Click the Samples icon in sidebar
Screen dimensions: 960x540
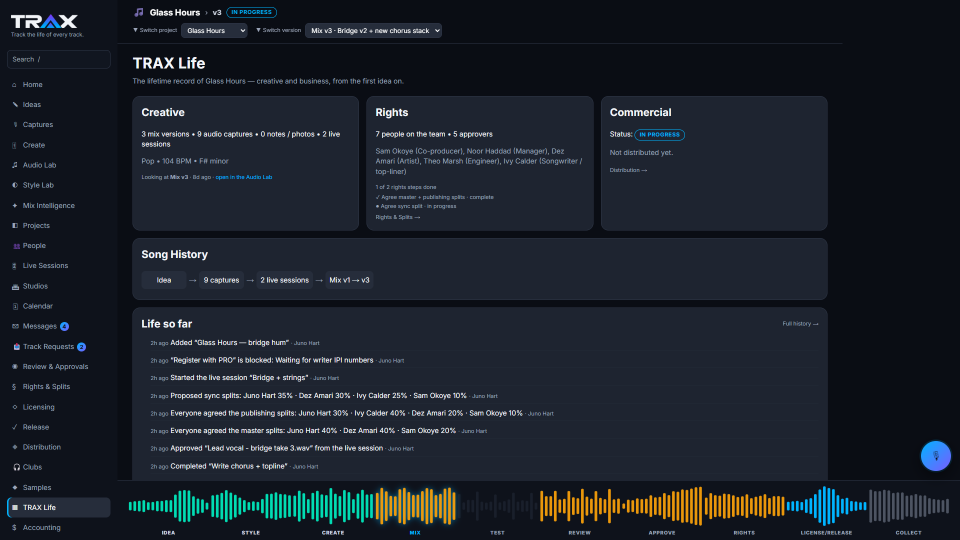point(15,487)
